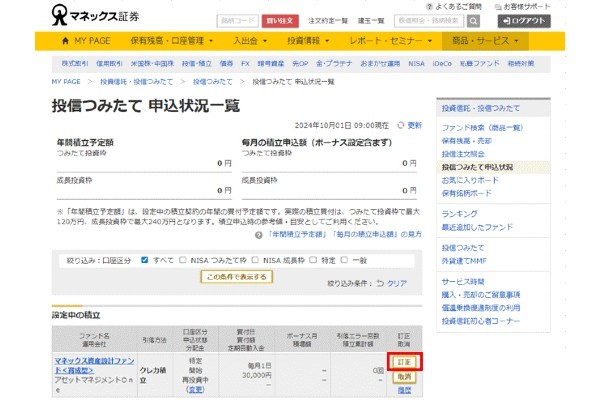Open サービス時間 sidebar link
Image resolution: width=600 pixels, height=400 pixels.
(x=463, y=282)
